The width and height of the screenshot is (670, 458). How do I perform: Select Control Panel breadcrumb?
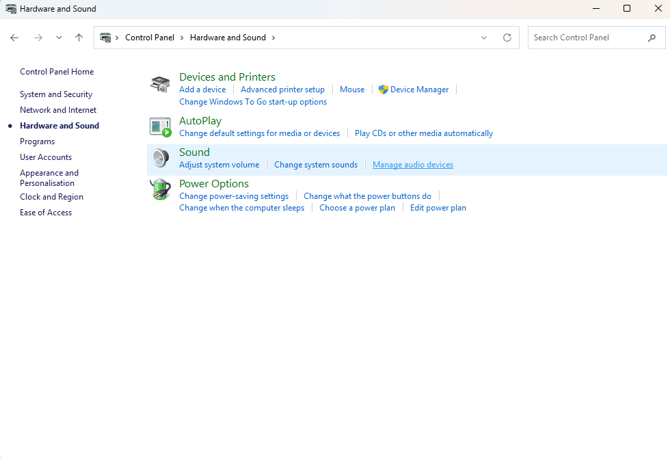(150, 38)
